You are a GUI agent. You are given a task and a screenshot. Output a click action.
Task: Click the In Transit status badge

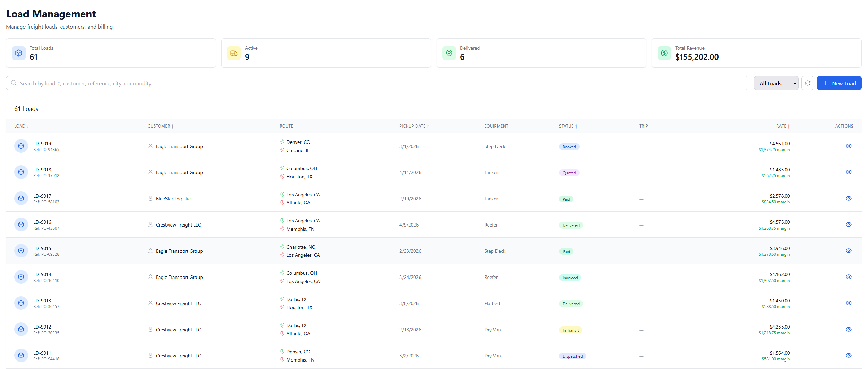(570, 330)
